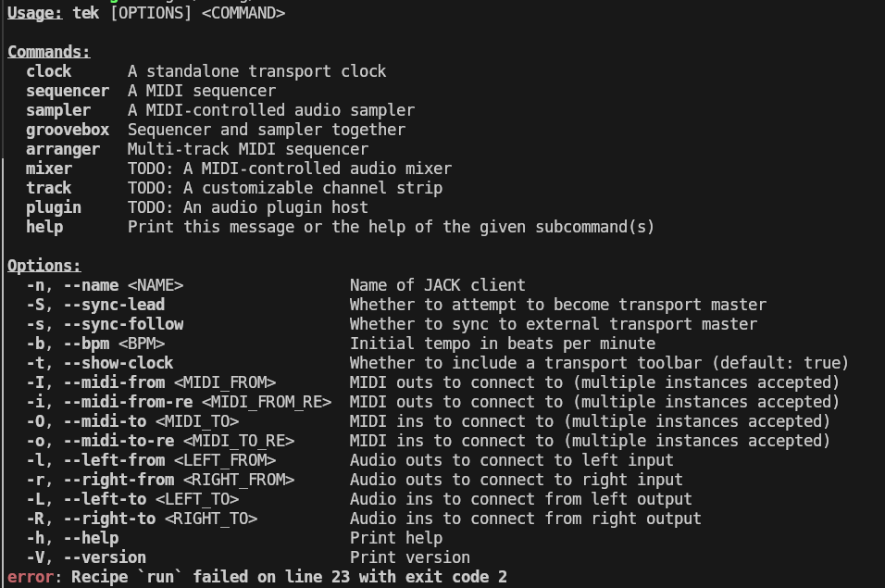Screen dimensions: 885x588
Task: Click the underlined 'Commands:' heading
Action: [x=48, y=52]
